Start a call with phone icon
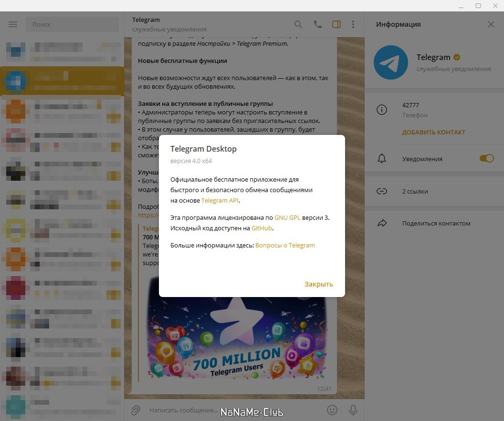Viewport: 504px width, 421px height. (x=317, y=24)
